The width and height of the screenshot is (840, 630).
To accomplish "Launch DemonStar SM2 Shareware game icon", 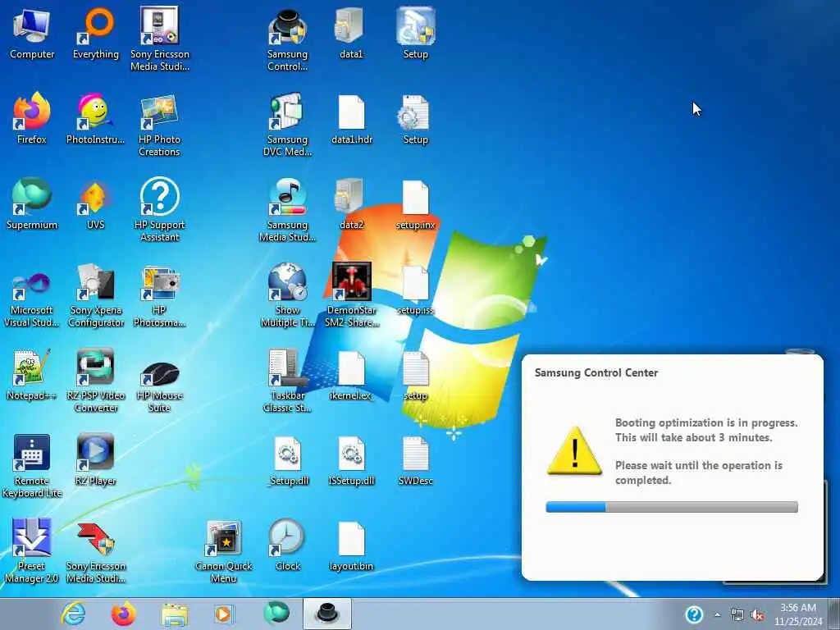I will coord(351,294).
